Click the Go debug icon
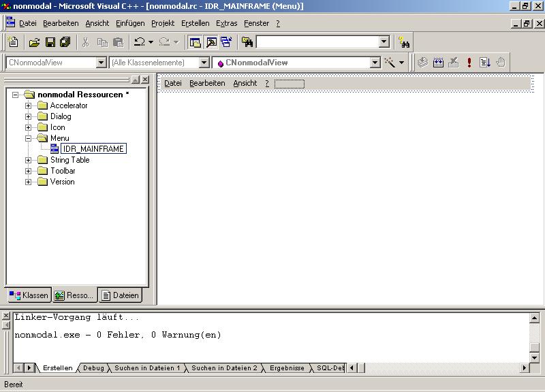 click(x=485, y=63)
